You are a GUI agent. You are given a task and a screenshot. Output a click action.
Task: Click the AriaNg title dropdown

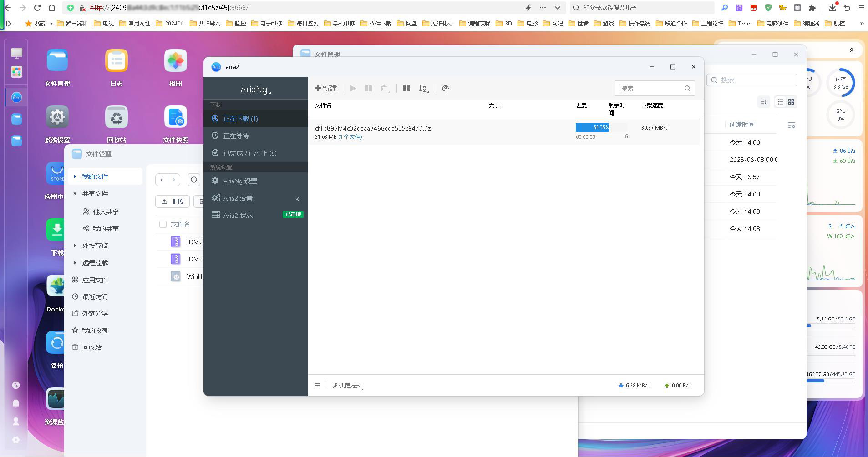pyautogui.click(x=256, y=89)
